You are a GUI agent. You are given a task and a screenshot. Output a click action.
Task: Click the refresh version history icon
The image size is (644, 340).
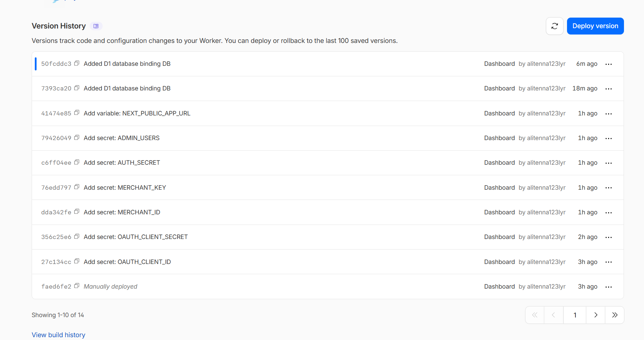(554, 26)
